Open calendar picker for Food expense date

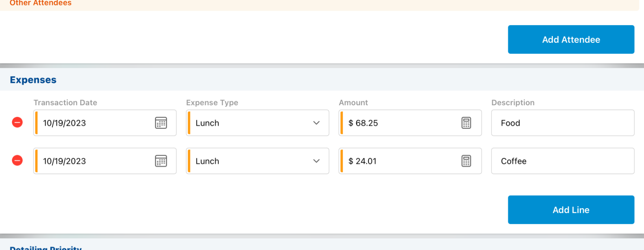coord(161,123)
